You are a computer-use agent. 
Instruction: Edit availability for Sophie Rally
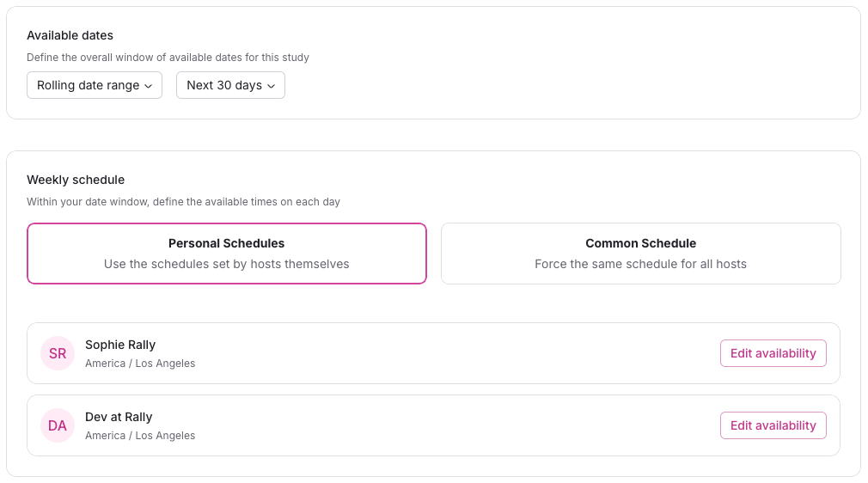click(773, 353)
